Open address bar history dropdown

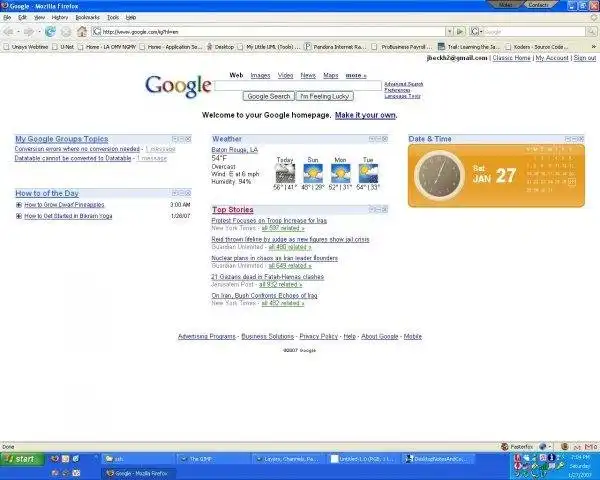450,32
